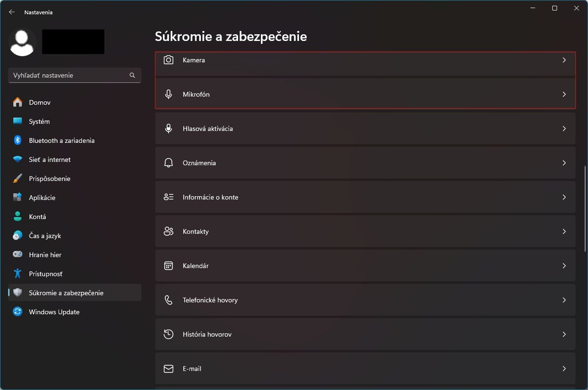Click the Domov house icon in the sidebar
The image size is (588, 390).
[18, 102]
